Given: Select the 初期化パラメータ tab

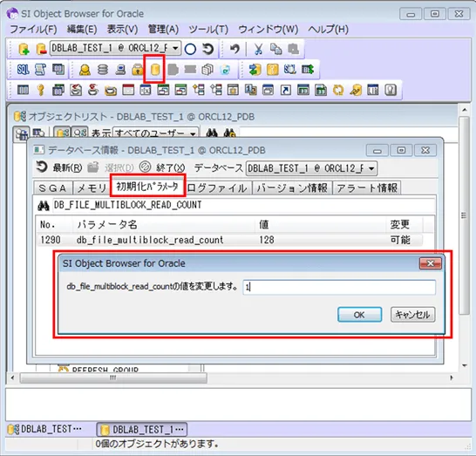Looking at the screenshot, I should 147,186.
